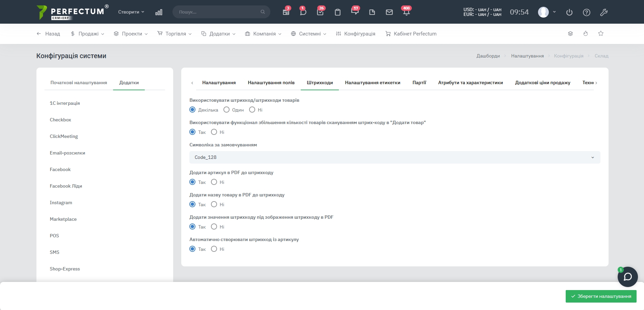Open the mail envelope icon in header
The image size is (644, 310).
389,12
